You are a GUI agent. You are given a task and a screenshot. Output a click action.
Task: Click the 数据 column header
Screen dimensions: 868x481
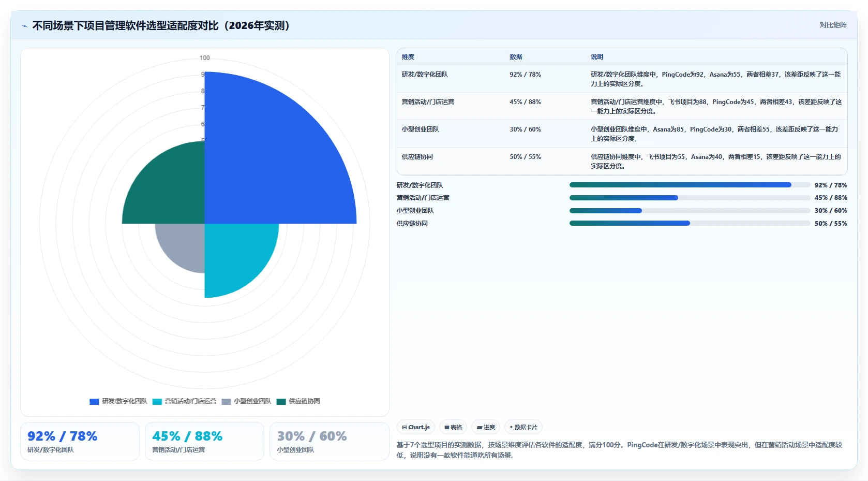(x=516, y=57)
